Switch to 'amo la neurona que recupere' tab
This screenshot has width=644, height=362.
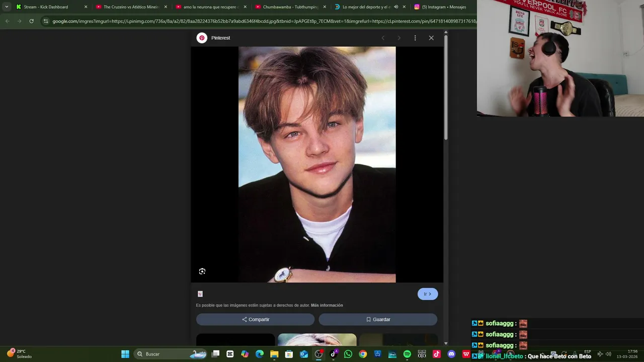(211, 7)
